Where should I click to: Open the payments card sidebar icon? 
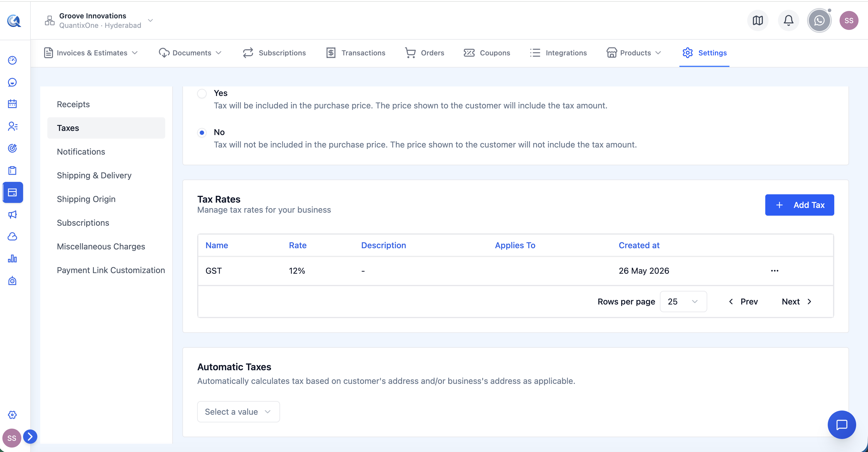13,193
